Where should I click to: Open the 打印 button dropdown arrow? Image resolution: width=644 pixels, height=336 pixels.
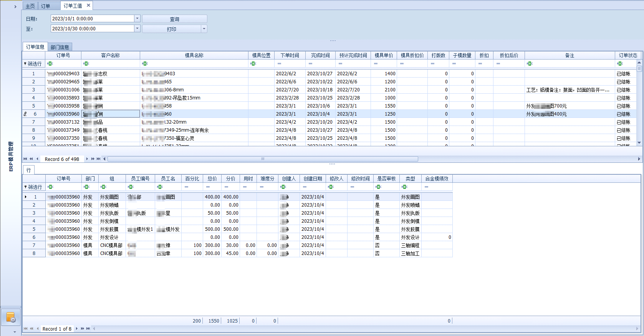(204, 29)
